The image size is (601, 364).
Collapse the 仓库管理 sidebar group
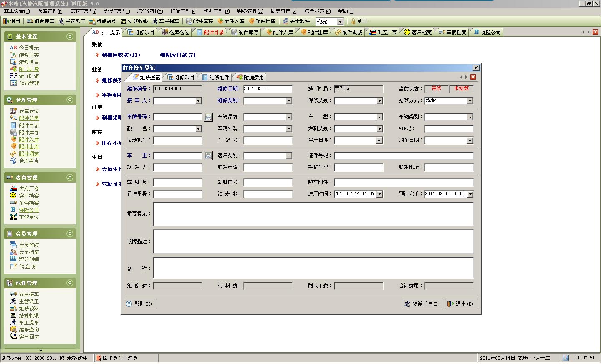pyautogui.click(x=70, y=100)
